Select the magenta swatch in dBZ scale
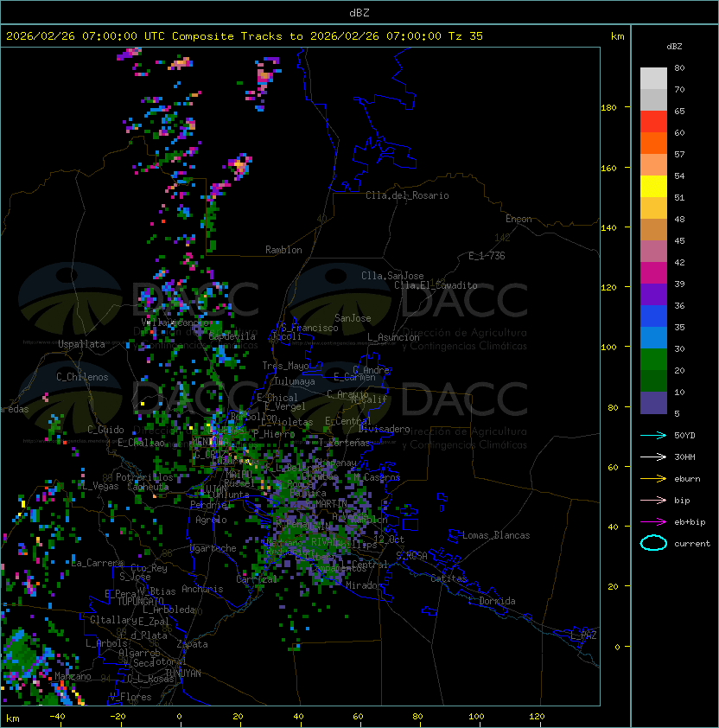The width and height of the screenshot is (719, 728). pyautogui.click(x=653, y=273)
